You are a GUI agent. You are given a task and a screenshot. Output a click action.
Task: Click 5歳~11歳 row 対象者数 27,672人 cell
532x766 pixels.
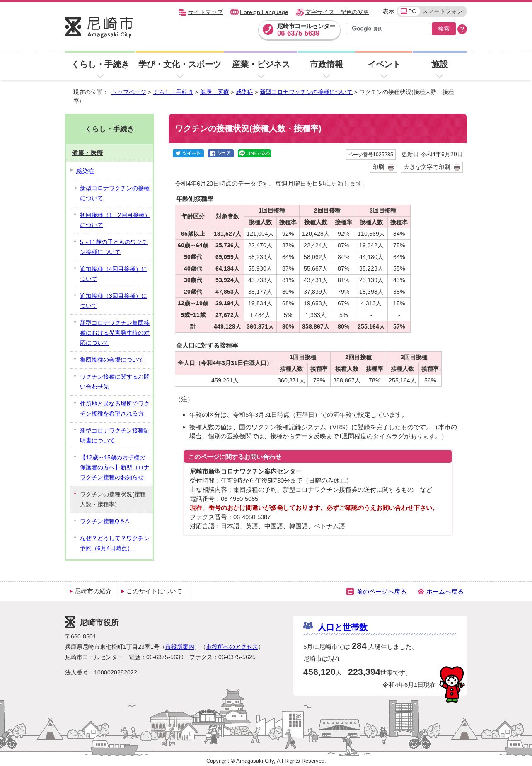(x=227, y=315)
